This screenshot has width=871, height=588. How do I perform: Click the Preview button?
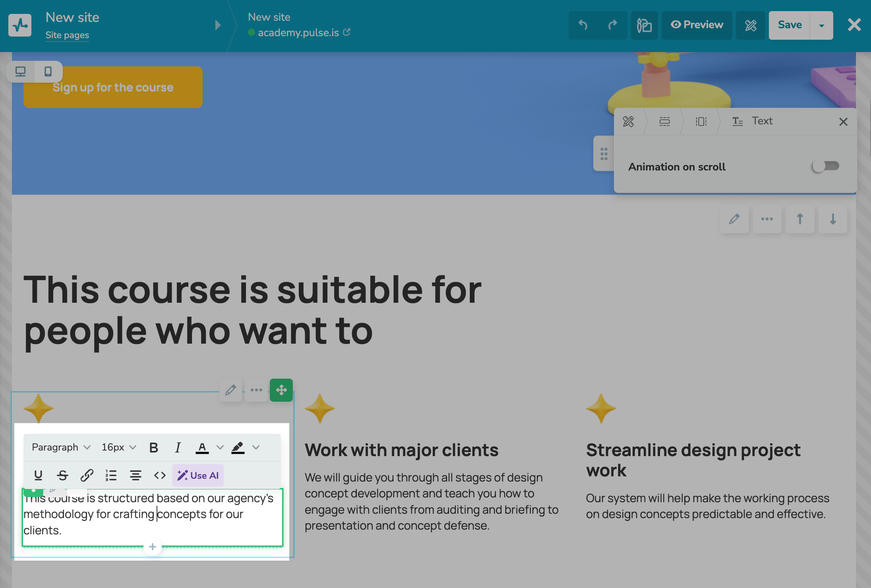point(697,25)
